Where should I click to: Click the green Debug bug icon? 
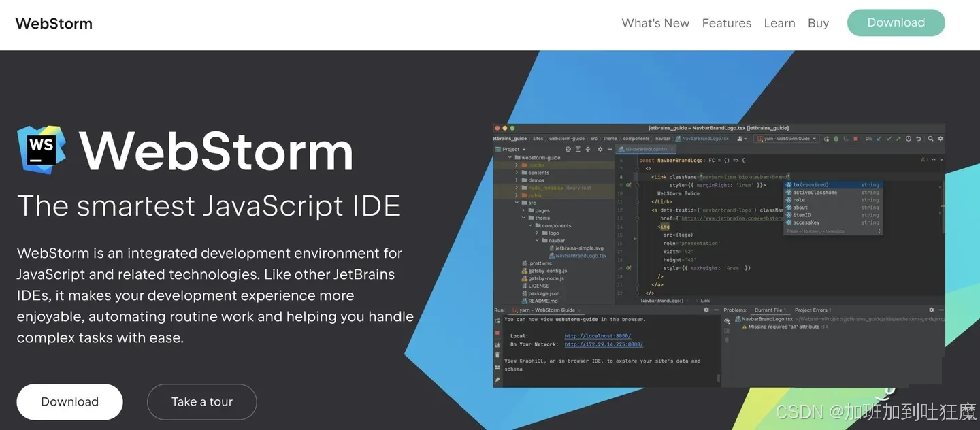coord(836,139)
